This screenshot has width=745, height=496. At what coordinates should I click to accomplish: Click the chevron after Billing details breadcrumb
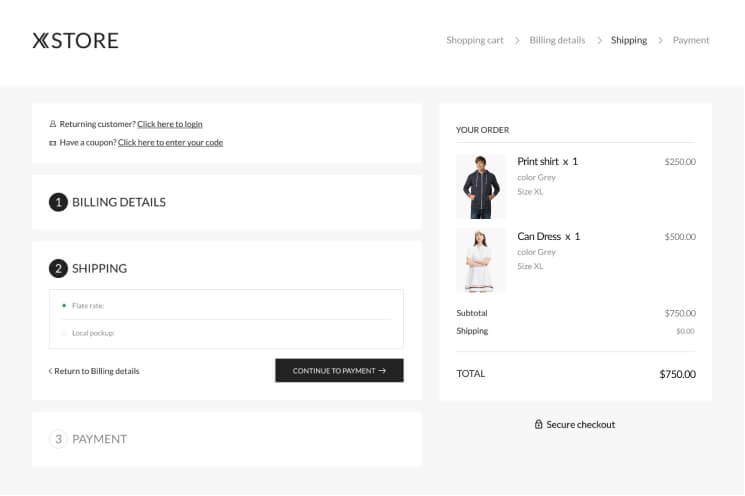coord(599,40)
